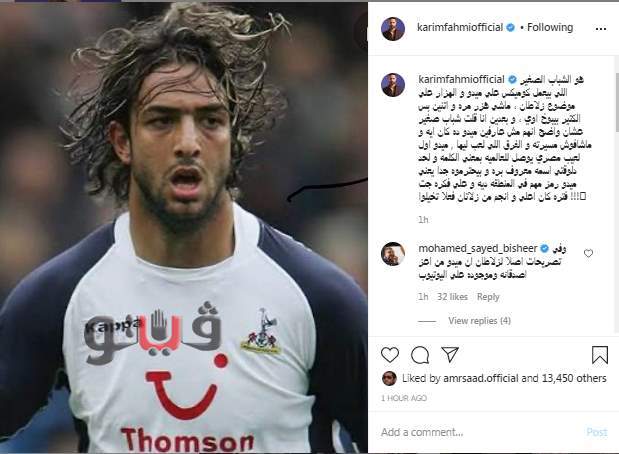This screenshot has height=454, width=619.
Task: Click the Following button in header
Action: pos(550,27)
